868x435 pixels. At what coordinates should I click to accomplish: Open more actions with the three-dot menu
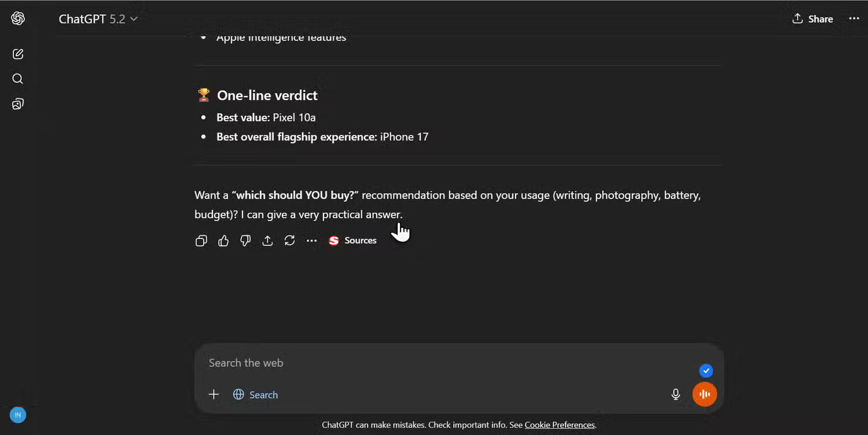point(311,241)
